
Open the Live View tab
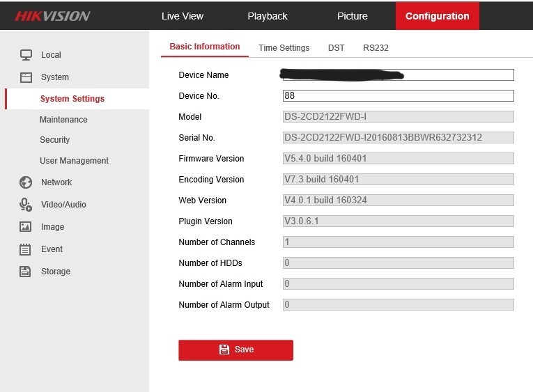182,16
